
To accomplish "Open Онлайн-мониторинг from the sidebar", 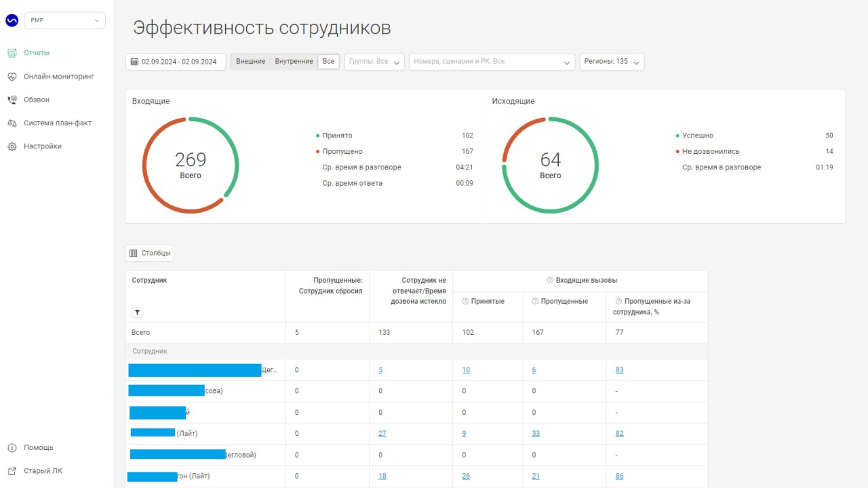I will 58,77.
